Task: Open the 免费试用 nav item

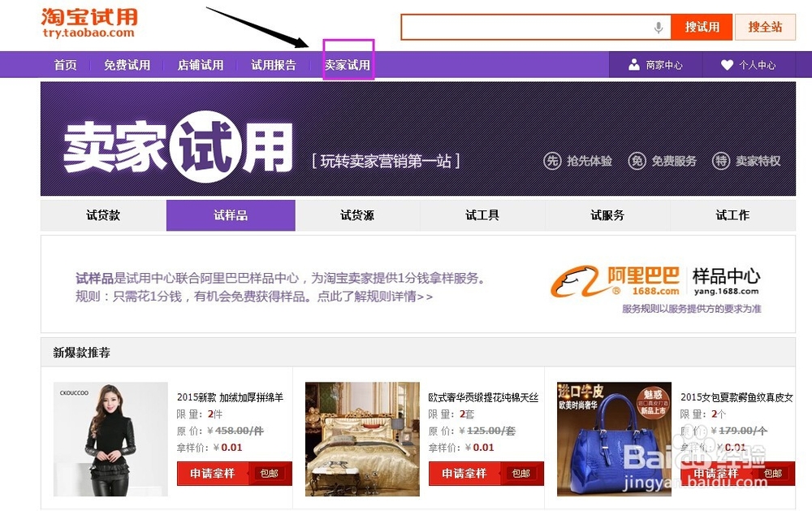Action: (x=127, y=65)
